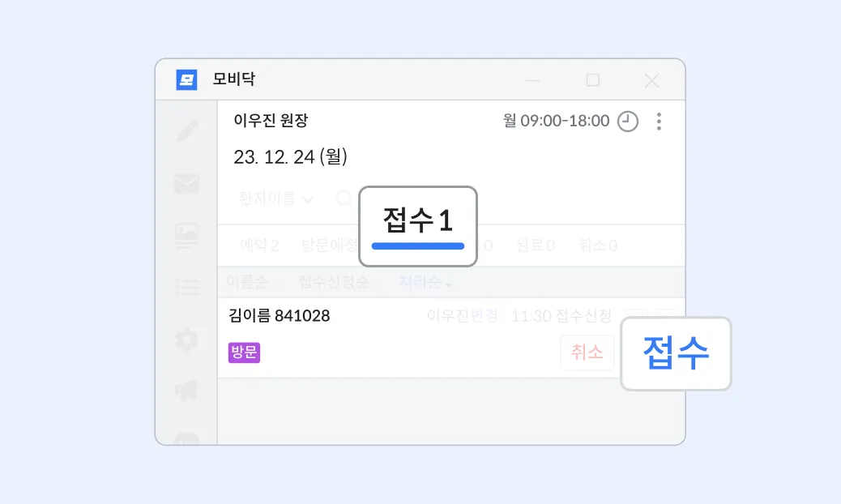Click the megaphone announcements icon
The width and height of the screenshot is (841, 504).
tap(187, 391)
